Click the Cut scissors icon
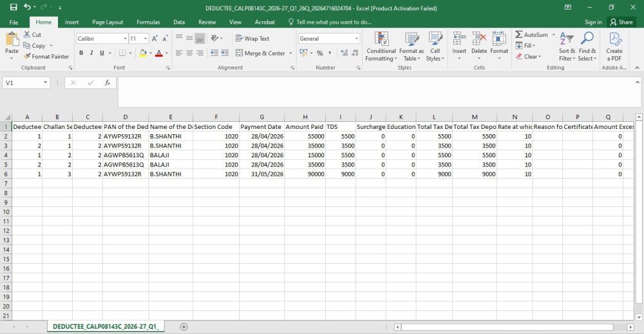644x334 pixels. (x=27, y=35)
